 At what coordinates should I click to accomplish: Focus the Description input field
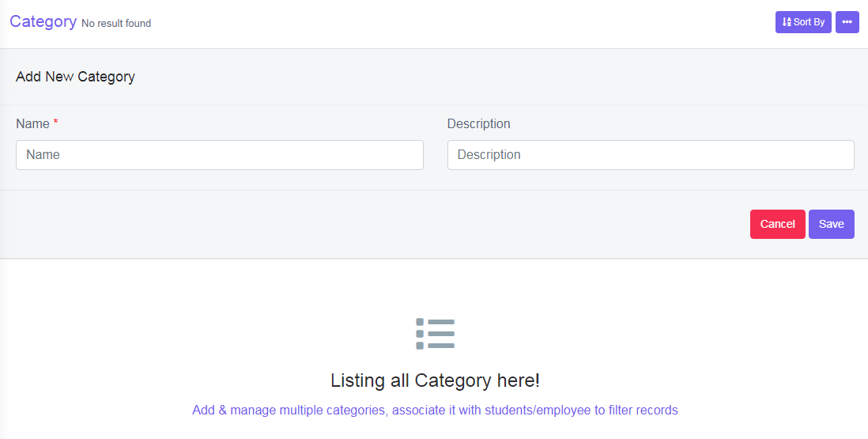pos(651,155)
